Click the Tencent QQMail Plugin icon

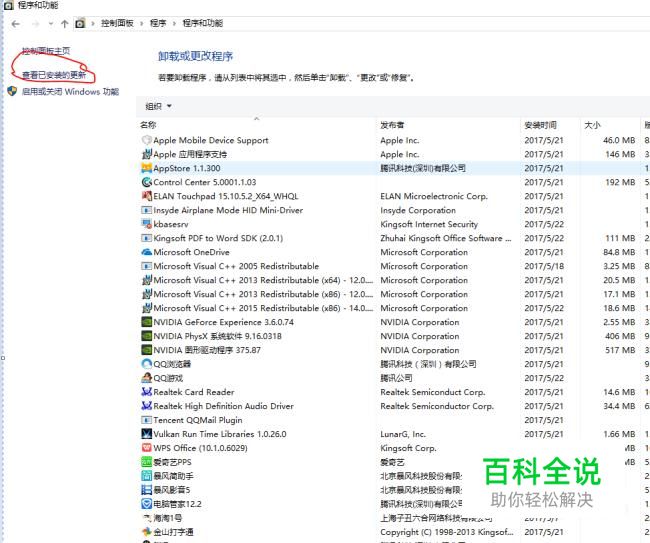(146, 420)
